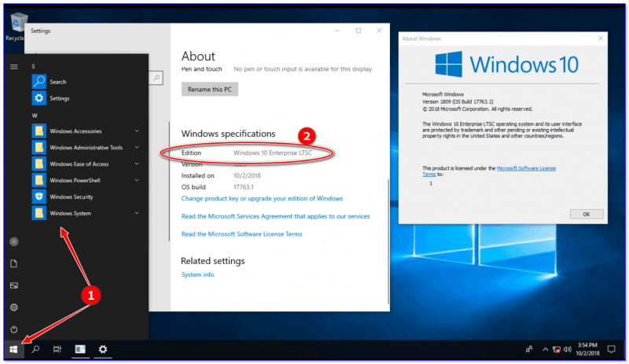Open Microsoft Software License Terms link in Settings
Image resolution: width=629 pixels, height=364 pixels.
pyautogui.click(x=241, y=234)
